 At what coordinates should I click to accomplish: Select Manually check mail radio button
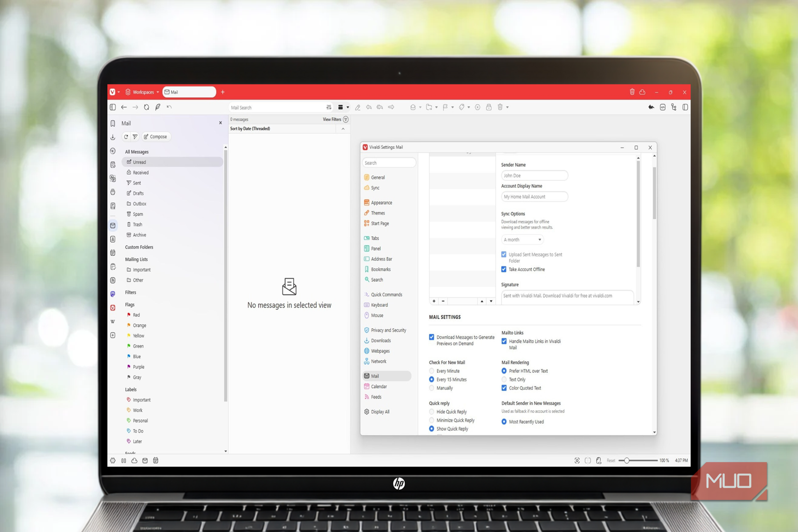click(x=431, y=388)
